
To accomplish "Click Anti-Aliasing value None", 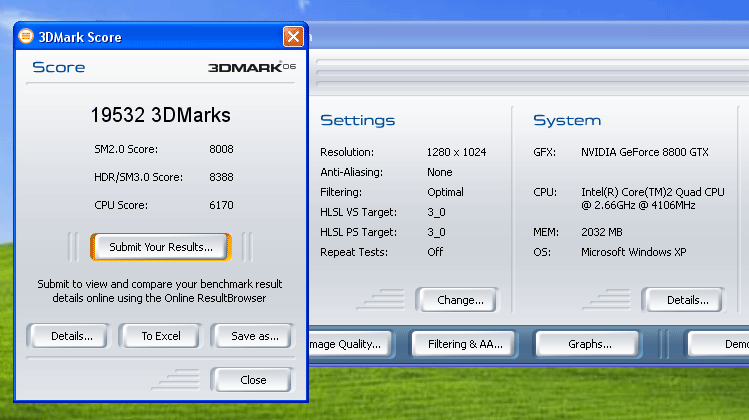I will pos(439,172).
